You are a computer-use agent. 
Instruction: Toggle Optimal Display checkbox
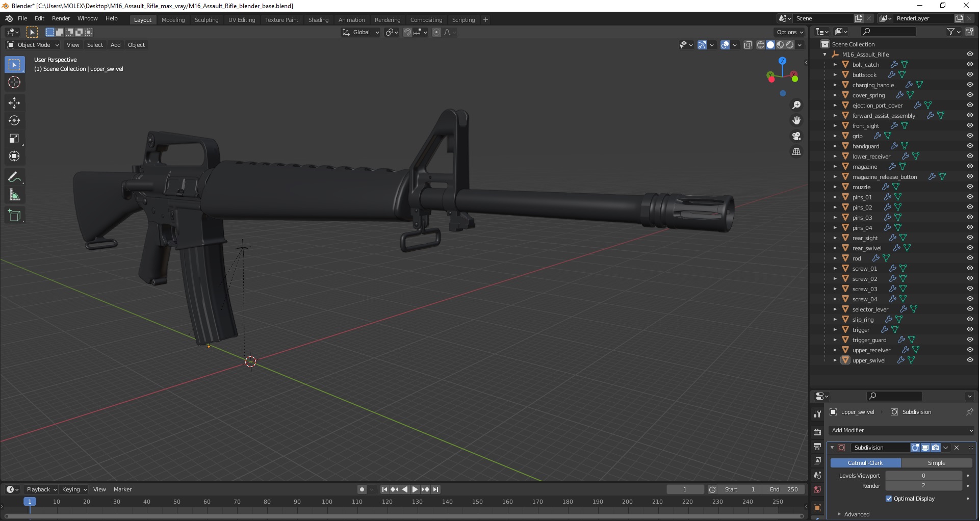click(889, 499)
